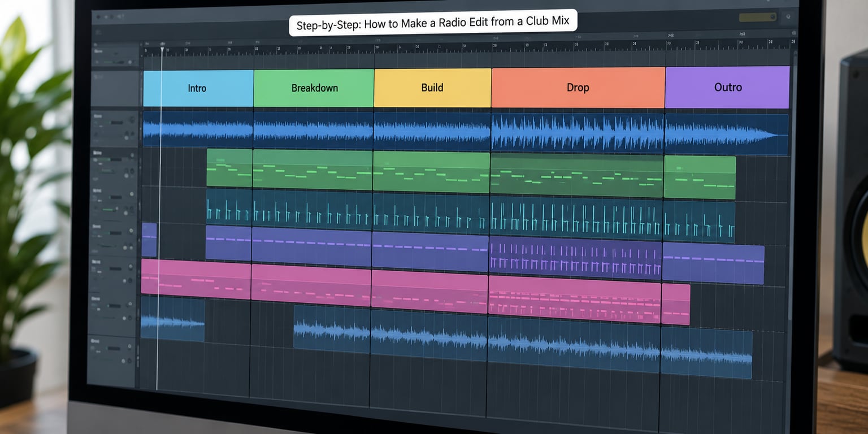
Task: Select bottom waveform clip under Drop
Action: coord(574,345)
